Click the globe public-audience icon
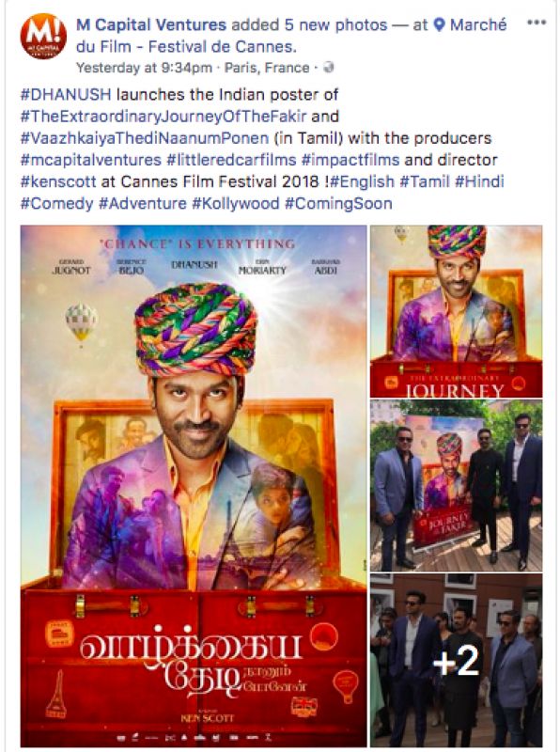Screen dimensions: 560x752 [329, 68]
